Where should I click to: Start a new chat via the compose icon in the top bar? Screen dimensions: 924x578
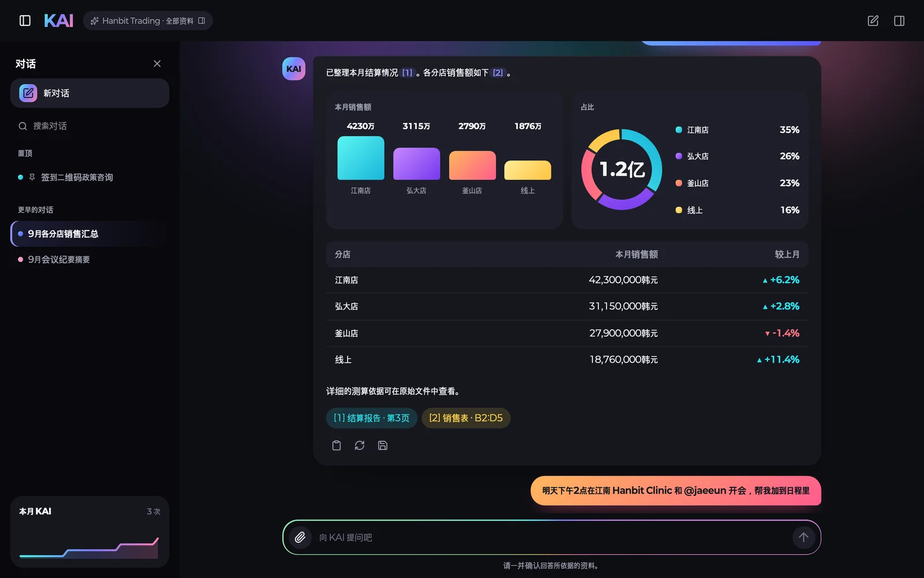coord(873,21)
